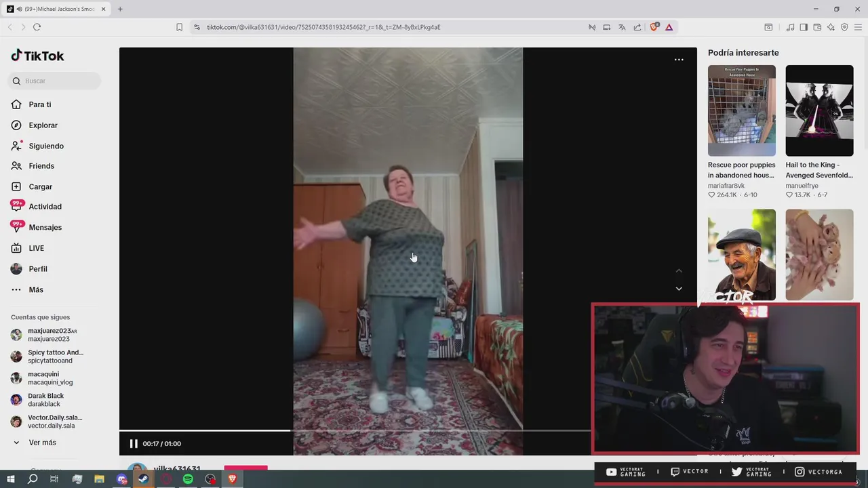Click the tiktok.com address bar URL
Image resolution: width=868 pixels, height=488 pixels.
(323, 27)
